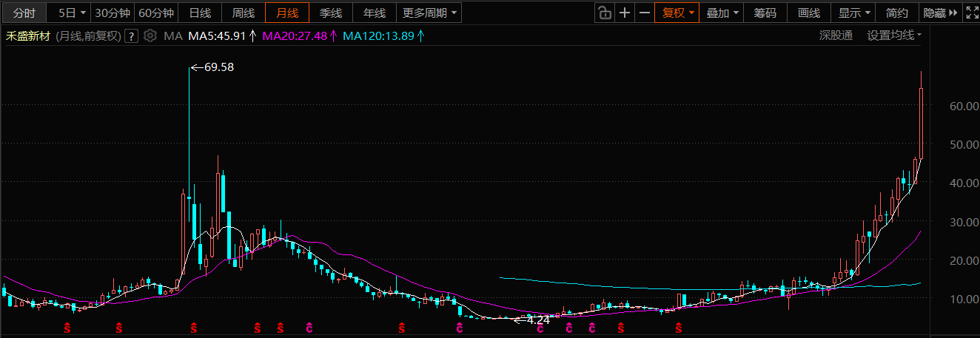This screenshot has height=338, width=980.
Task: Switch to 简约 simple mode
Action: [897, 13]
